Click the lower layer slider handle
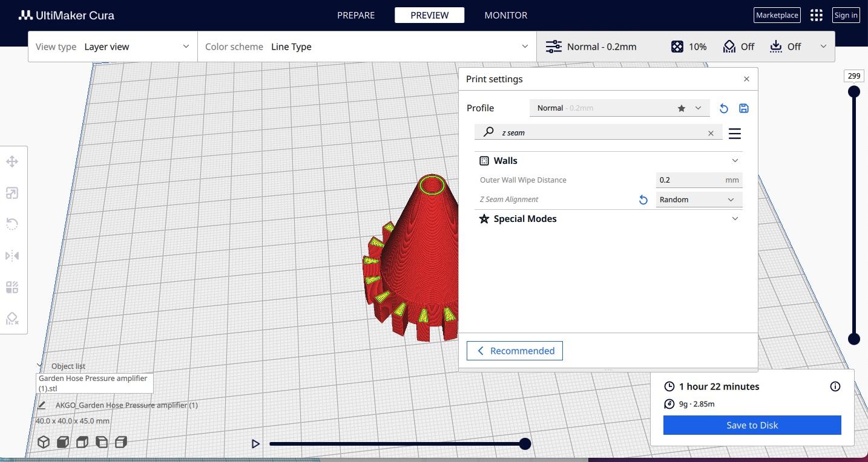 [854, 339]
